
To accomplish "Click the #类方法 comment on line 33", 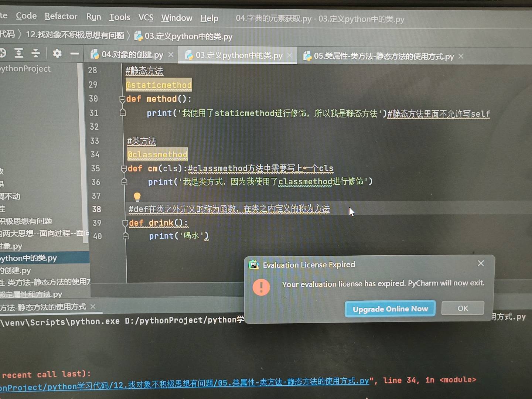I will (141, 141).
